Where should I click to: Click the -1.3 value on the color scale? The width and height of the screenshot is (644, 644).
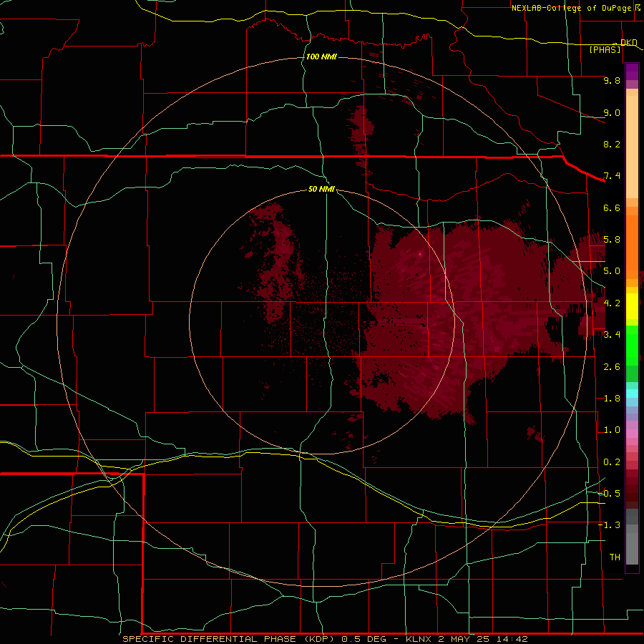pyautogui.click(x=610, y=525)
